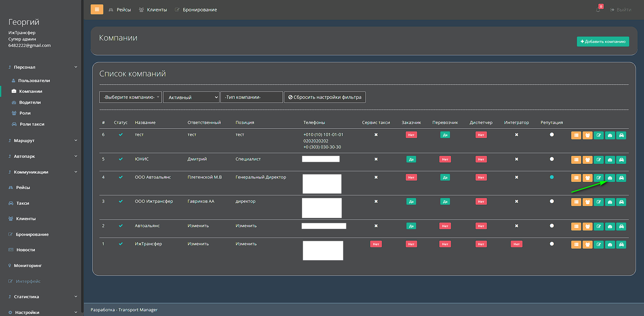Open users group icon for ЮНИС
644x316 pixels.
587,160
